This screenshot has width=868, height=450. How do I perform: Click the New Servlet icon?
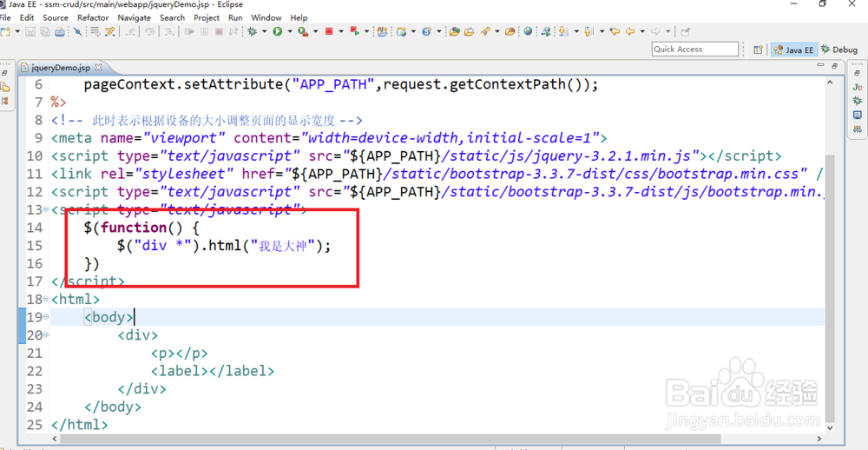(x=426, y=31)
